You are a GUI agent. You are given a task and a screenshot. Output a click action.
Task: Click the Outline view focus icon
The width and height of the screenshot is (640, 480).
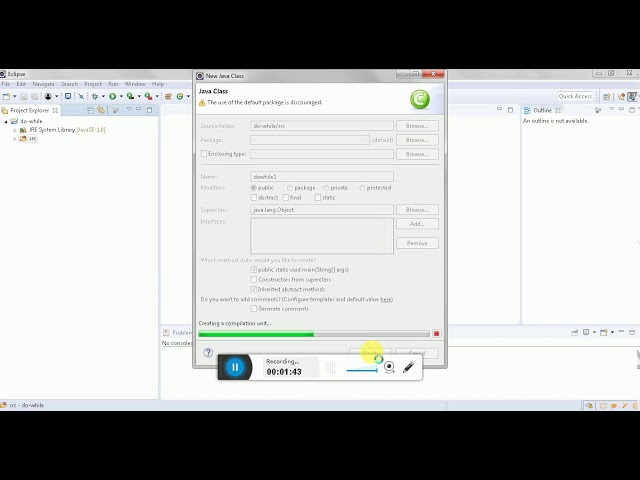pos(598,110)
